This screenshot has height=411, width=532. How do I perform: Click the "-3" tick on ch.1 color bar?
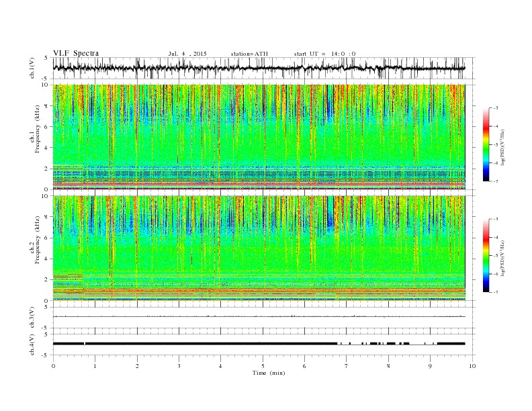pos(496,108)
